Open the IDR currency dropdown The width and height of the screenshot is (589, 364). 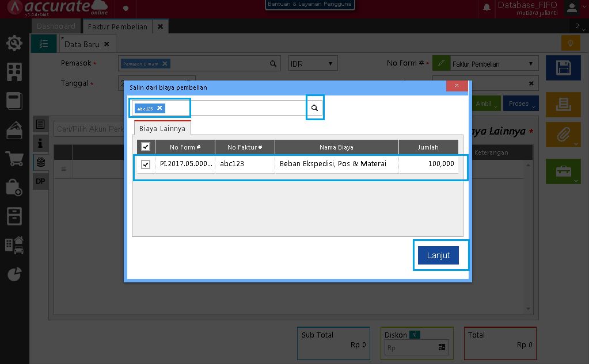(x=312, y=63)
